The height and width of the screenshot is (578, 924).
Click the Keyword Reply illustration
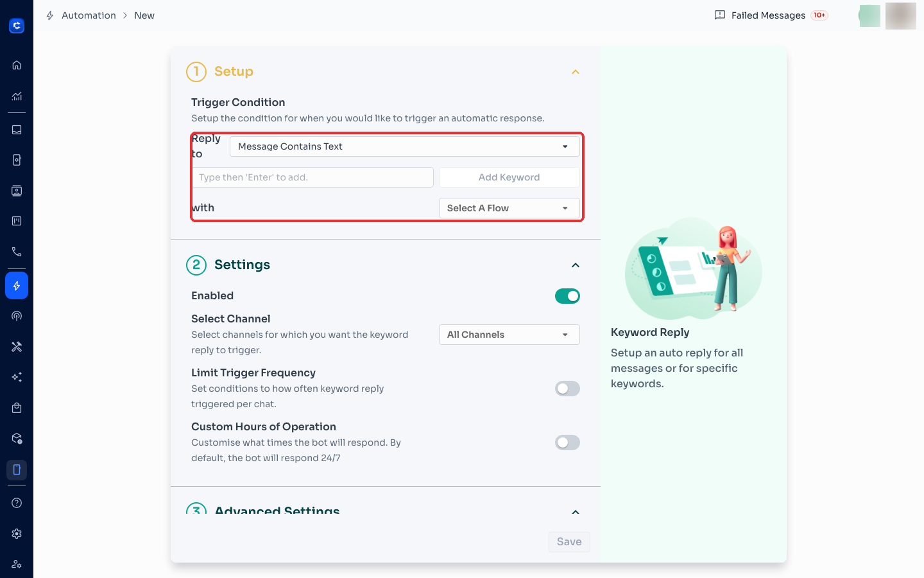click(x=694, y=268)
